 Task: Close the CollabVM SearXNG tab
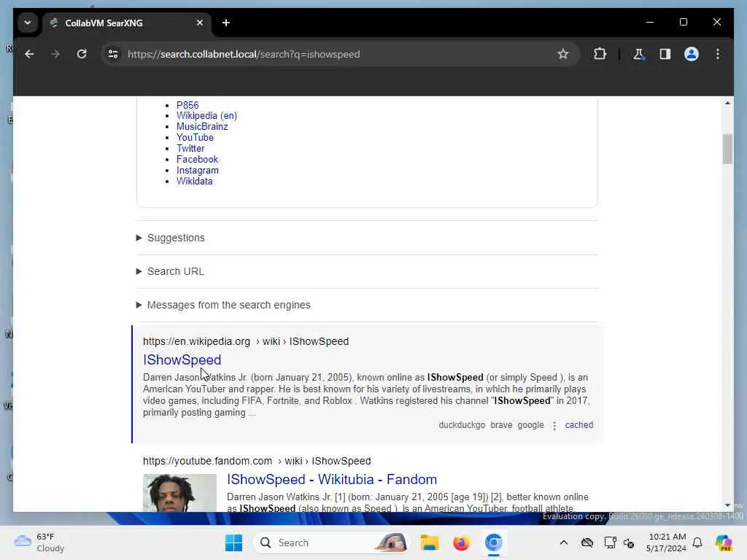coord(200,23)
